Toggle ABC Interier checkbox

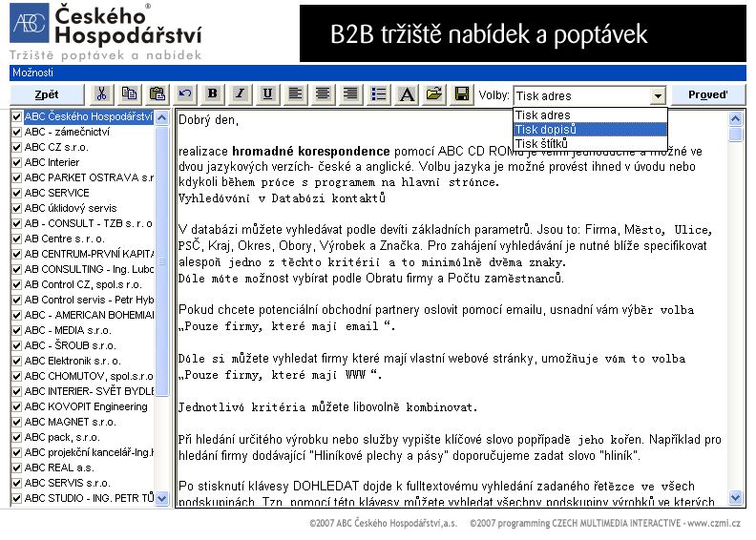click(x=17, y=162)
